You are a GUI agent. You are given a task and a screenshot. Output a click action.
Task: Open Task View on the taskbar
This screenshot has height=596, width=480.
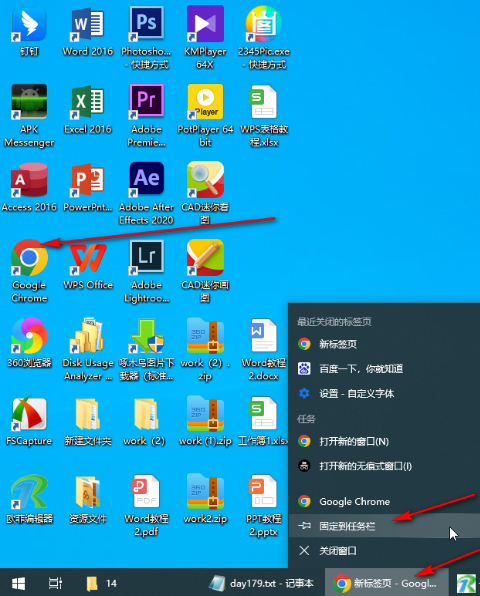pos(55,583)
